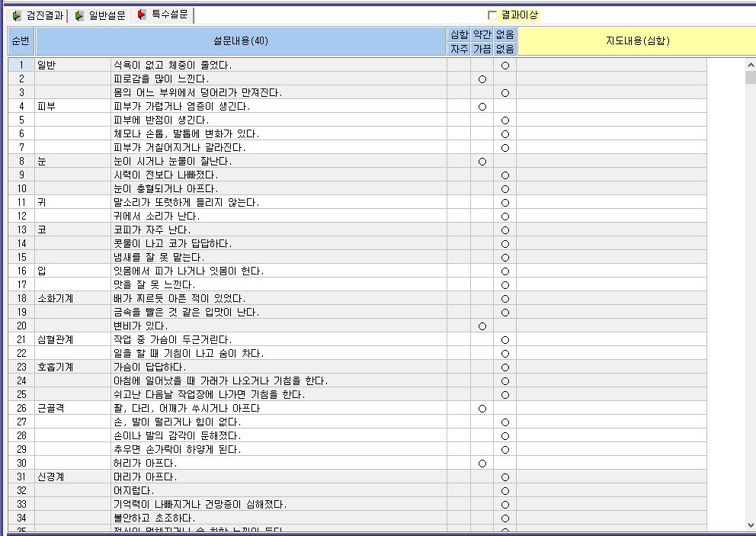Click the 설문내용(40) column header
This screenshot has height=536, width=756.
pyautogui.click(x=241, y=41)
